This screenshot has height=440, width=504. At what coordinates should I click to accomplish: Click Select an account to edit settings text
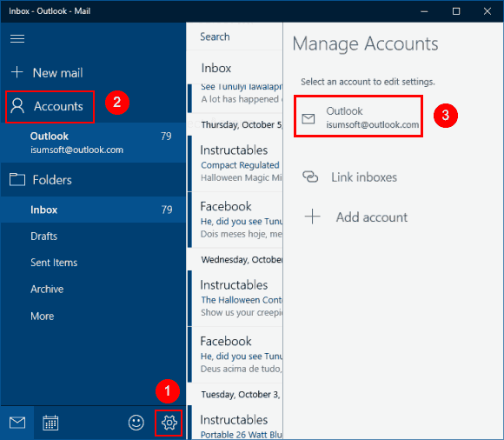[x=368, y=82]
